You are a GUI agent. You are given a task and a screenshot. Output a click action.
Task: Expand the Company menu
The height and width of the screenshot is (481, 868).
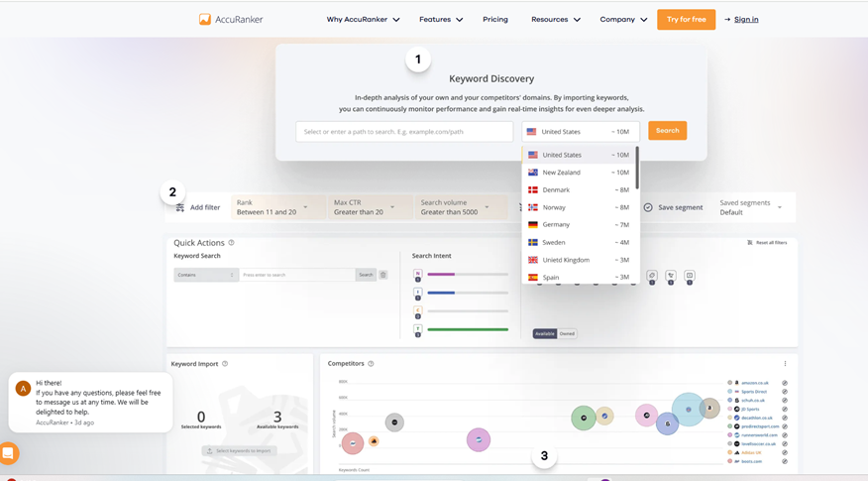point(623,20)
